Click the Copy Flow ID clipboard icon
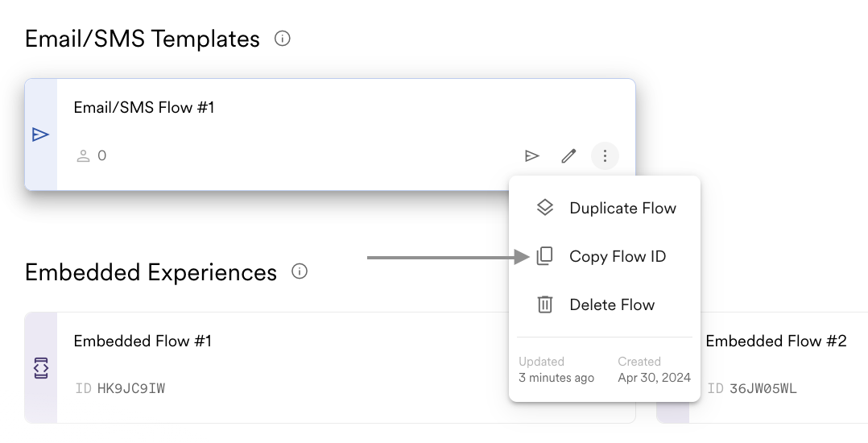The height and width of the screenshot is (443, 868). tap(544, 256)
